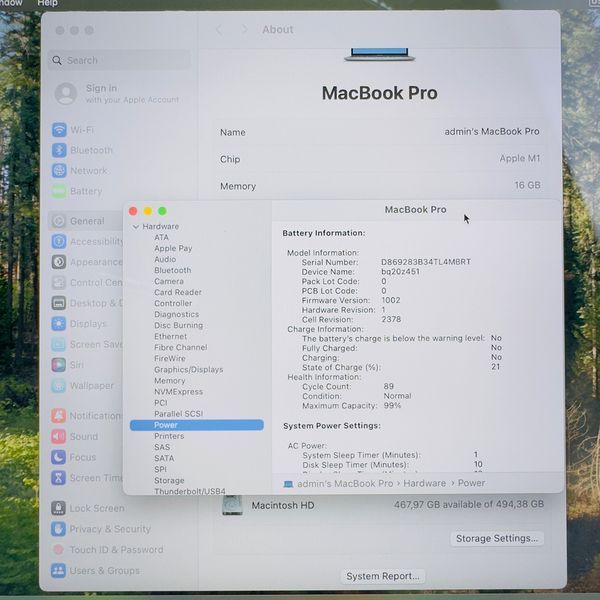Select SATA in the Hardware list

(x=164, y=458)
